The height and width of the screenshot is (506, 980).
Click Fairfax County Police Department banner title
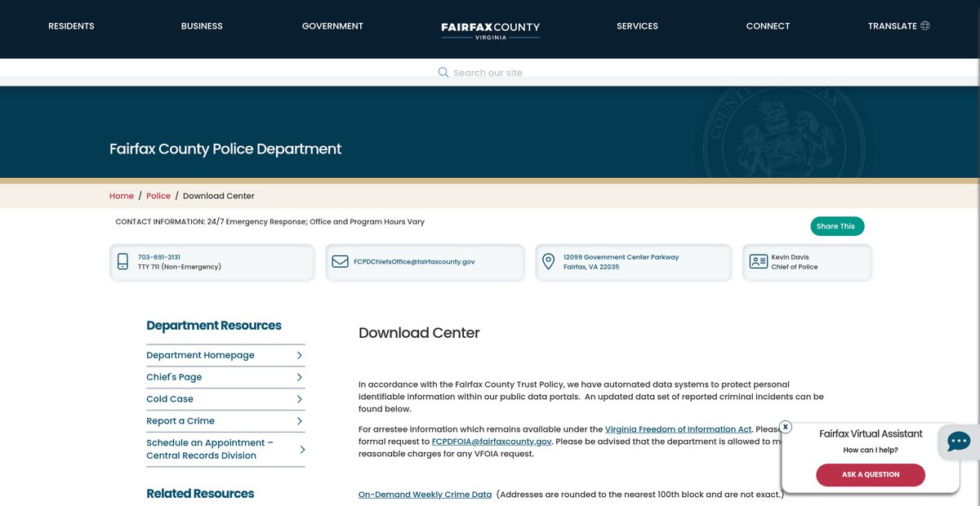(x=225, y=149)
